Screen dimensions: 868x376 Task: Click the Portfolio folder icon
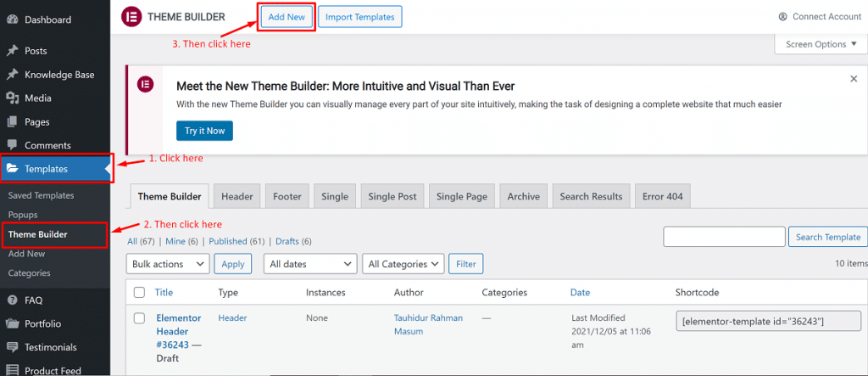click(x=12, y=324)
